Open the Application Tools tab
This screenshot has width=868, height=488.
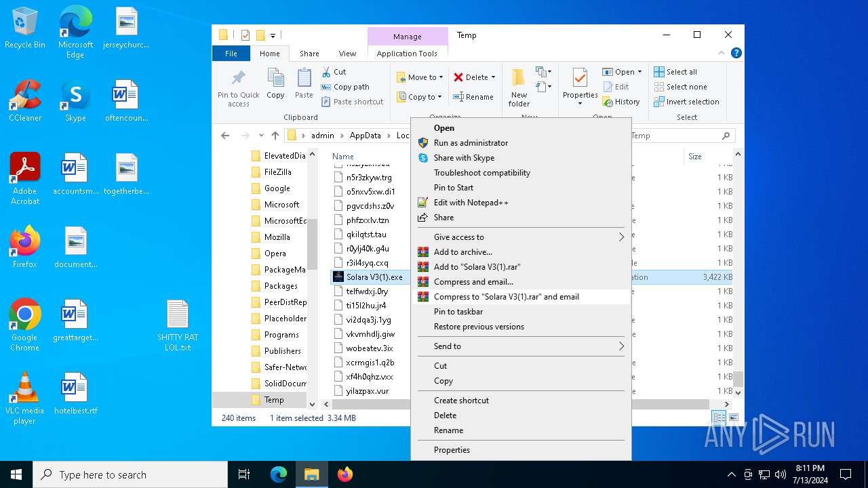(407, 54)
